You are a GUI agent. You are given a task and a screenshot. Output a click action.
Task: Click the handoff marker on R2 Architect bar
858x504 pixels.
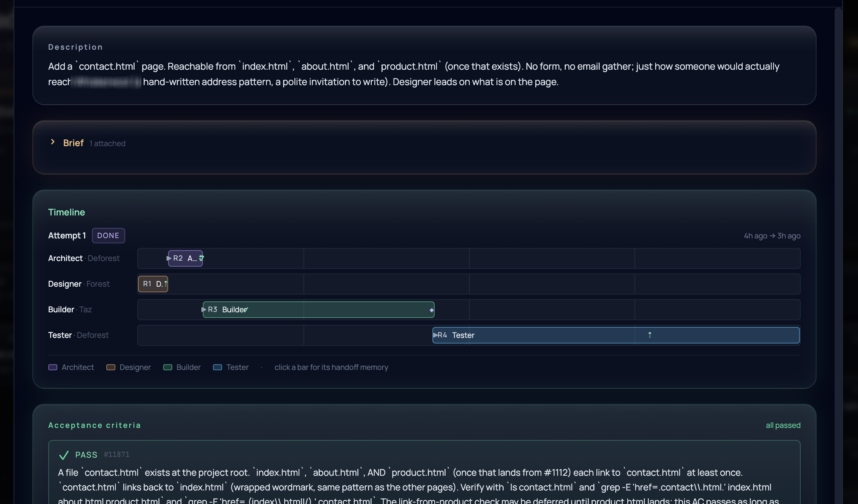coord(201,258)
